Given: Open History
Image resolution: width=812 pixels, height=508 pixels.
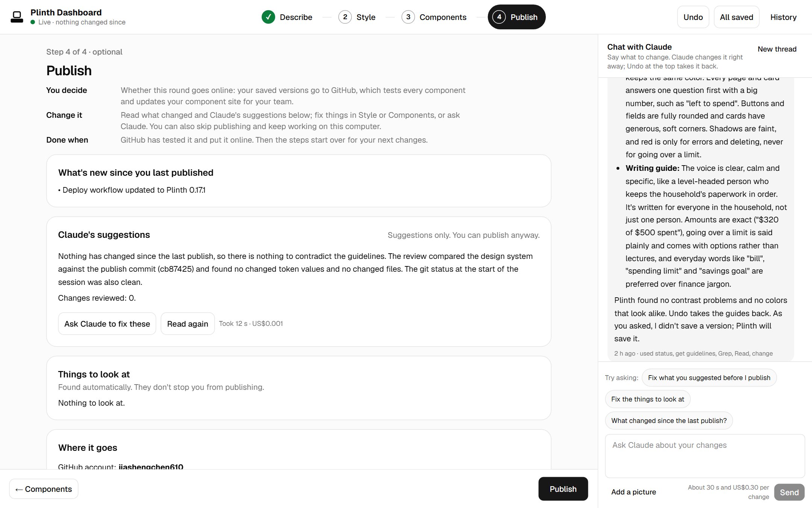Looking at the screenshot, I should [783, 17].
